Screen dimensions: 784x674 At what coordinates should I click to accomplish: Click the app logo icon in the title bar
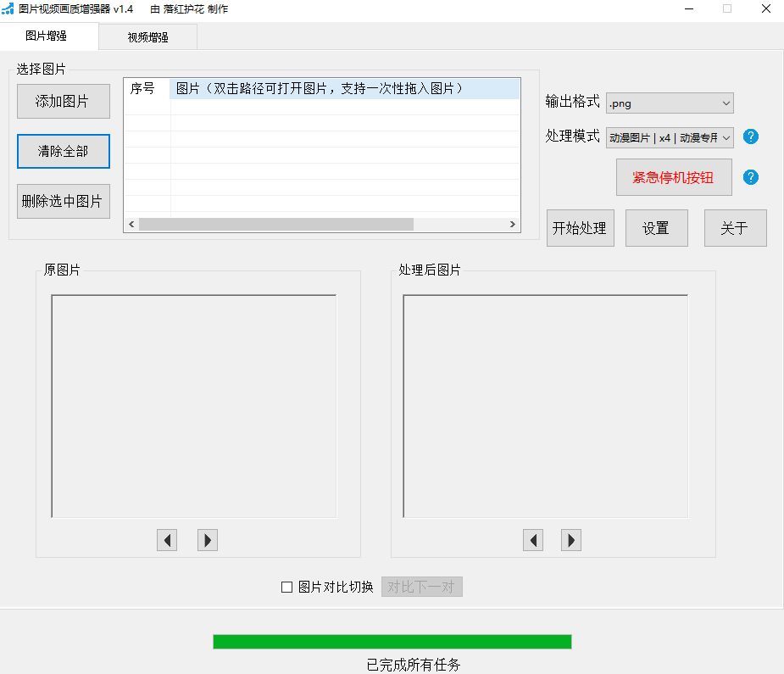click(8, 8)
